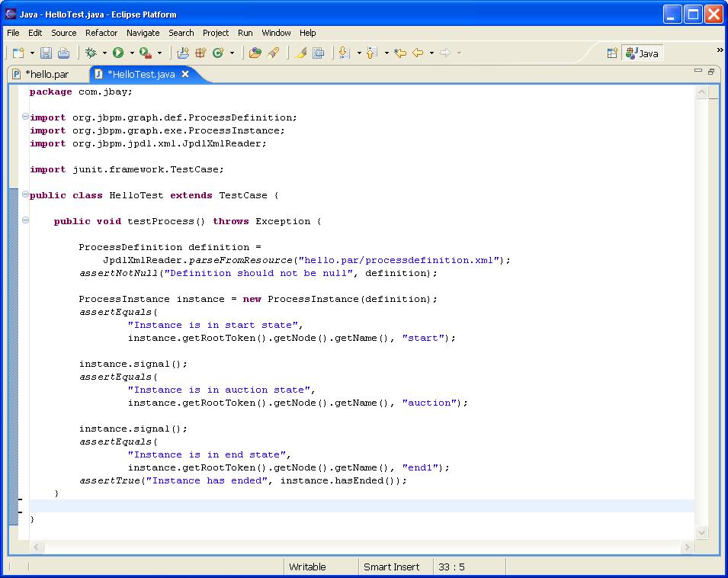The width and height of the screenshot is (728, 578).
Task: Collapse the imports fold marker
Action: 25,117
